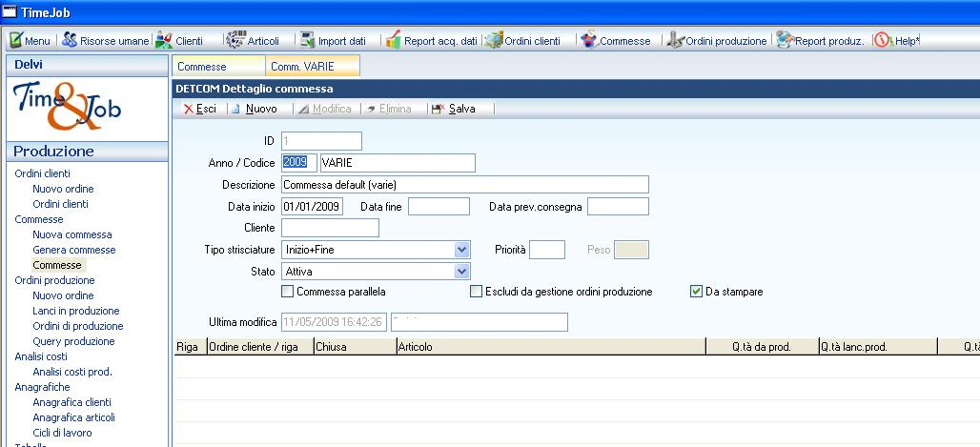
Task: Select highlighted Commesse sidebar item
Action: (x=57, y=265)
